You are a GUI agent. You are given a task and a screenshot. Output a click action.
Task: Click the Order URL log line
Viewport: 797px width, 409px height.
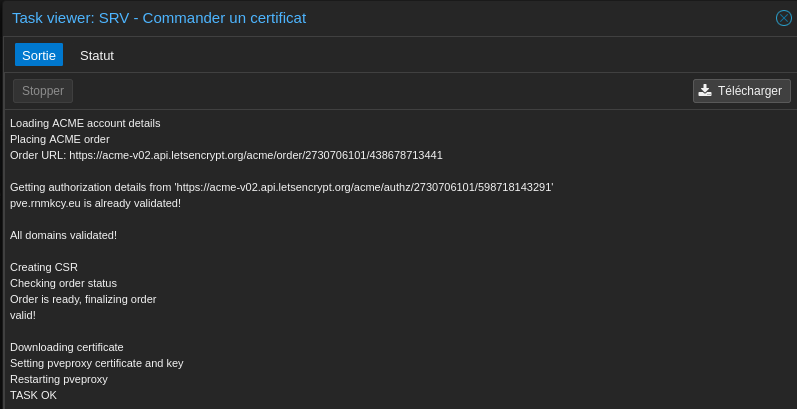226,155
